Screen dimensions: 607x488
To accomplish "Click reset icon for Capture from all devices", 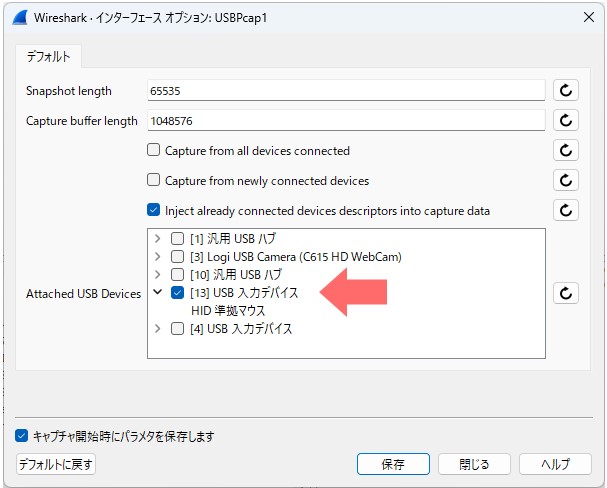I will click(566, 151).
